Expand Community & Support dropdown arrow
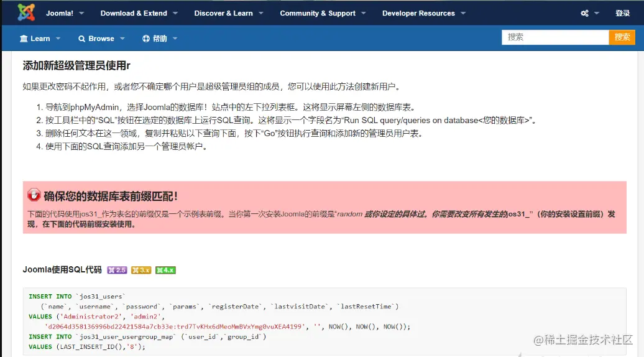This screenshot has height=357, width=644. (364, 13)
